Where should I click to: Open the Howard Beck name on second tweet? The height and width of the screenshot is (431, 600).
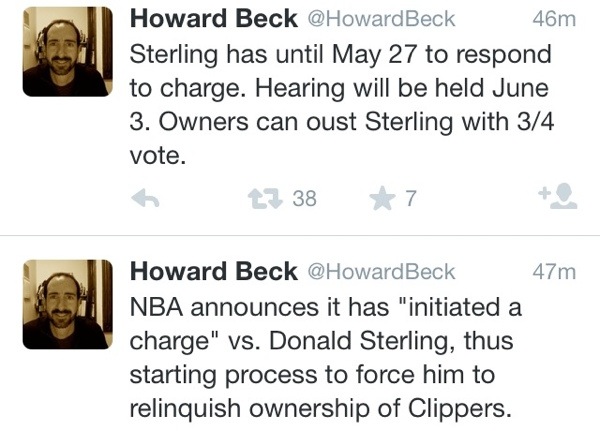[x=214, y=271]
